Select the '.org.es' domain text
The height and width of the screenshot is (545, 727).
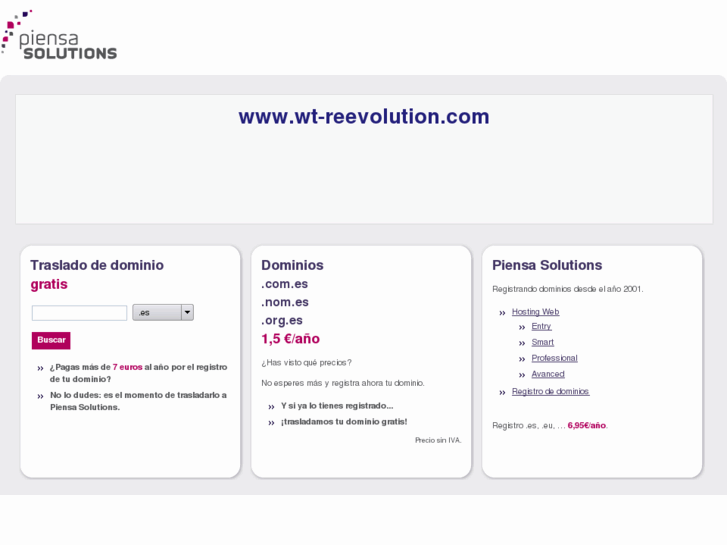tap(282, 320)
